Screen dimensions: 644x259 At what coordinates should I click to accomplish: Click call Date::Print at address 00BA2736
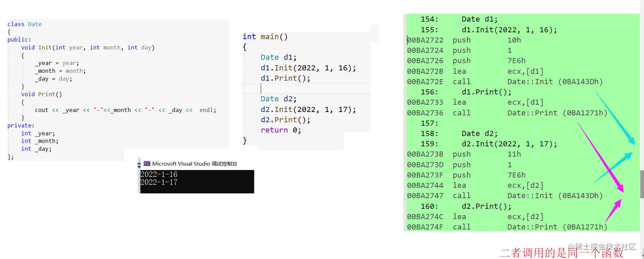[x=507, y=113]
